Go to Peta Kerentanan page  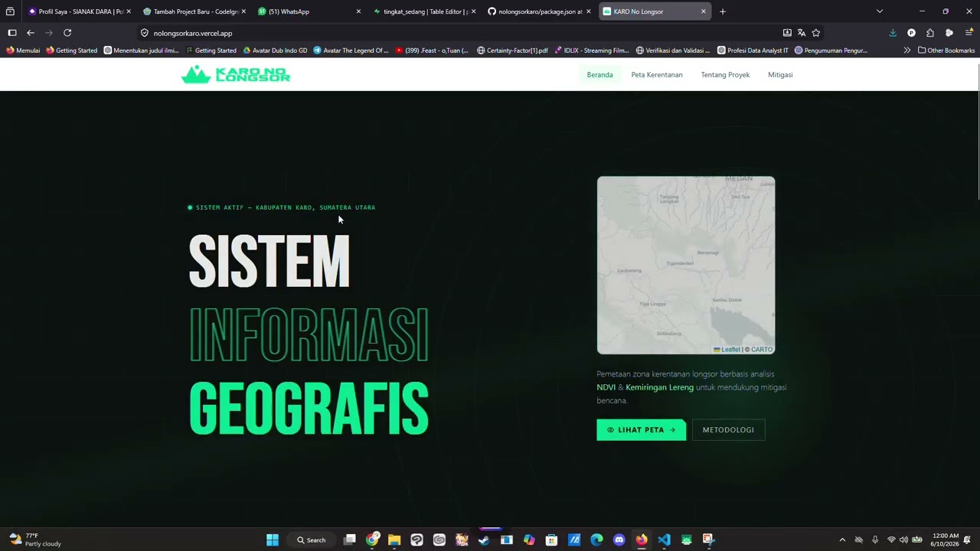click(657, 75)
